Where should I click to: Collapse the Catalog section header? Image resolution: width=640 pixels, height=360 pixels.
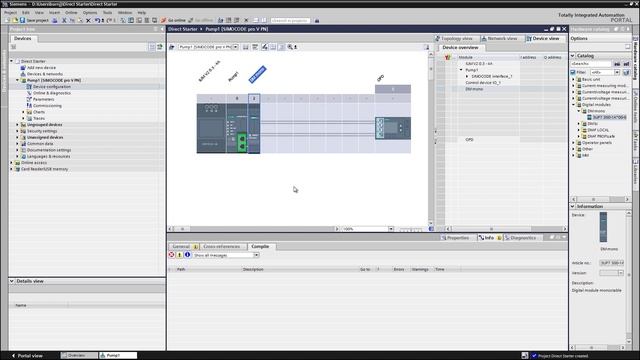point(573,56)
